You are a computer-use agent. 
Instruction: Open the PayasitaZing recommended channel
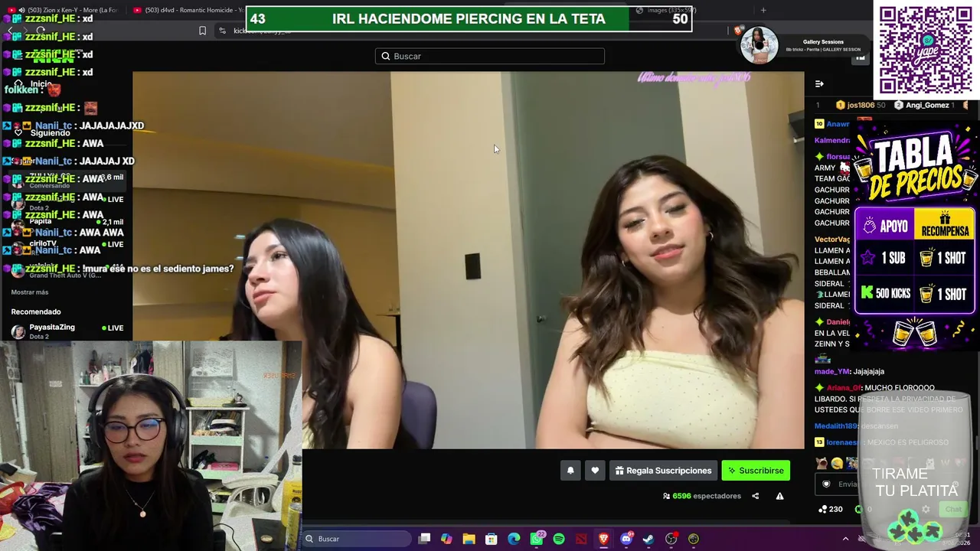coord(67,331)
